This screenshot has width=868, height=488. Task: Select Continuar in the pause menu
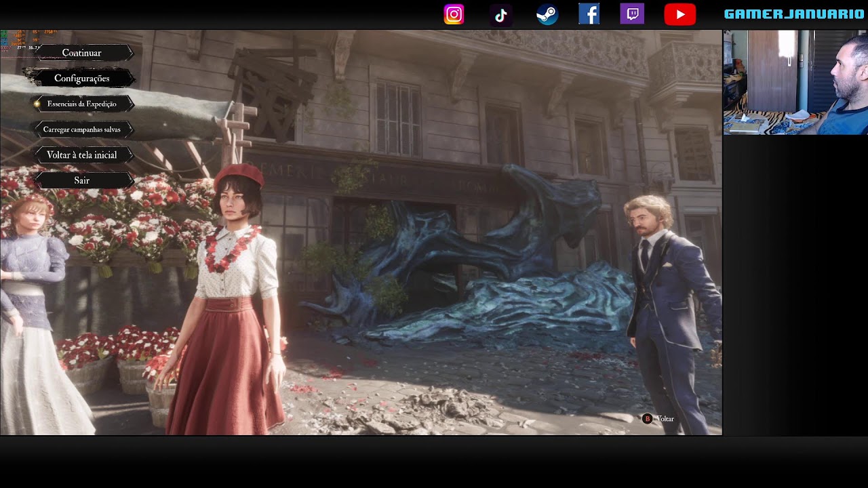tap(82, 53)
